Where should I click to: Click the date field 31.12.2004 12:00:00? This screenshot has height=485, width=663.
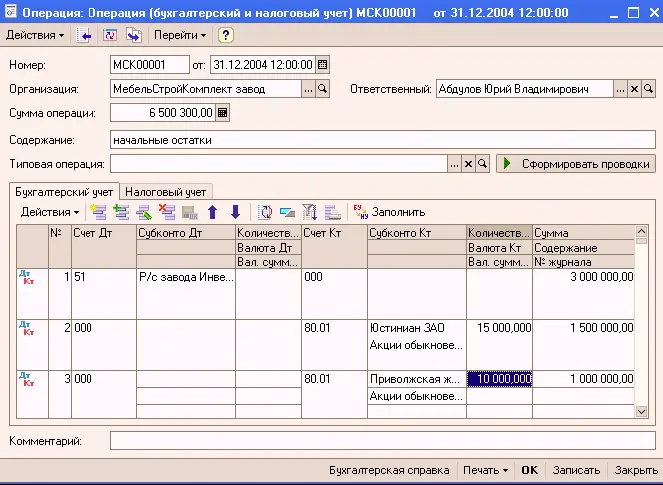click(x=263, y=65)
